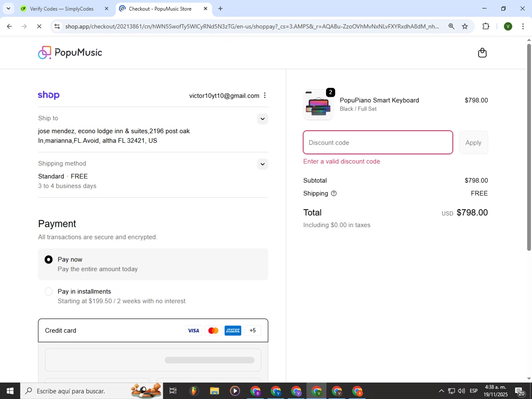This screenshot has width=532, height=399.
Task: Select the Credit card payment option
Action: click(x=153, y=331)
